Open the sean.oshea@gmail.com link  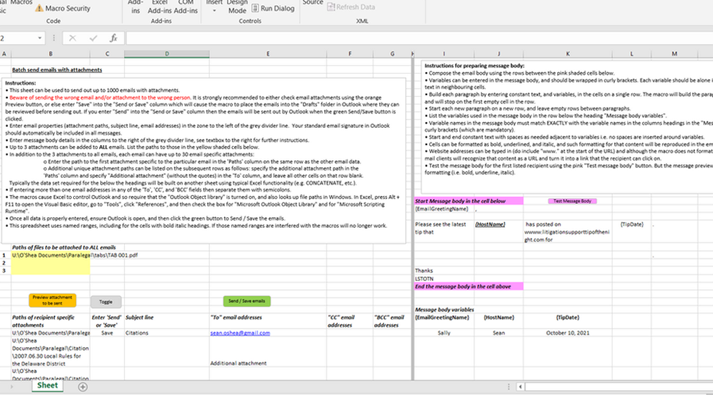pyautogui.click(x=240, y=333)
